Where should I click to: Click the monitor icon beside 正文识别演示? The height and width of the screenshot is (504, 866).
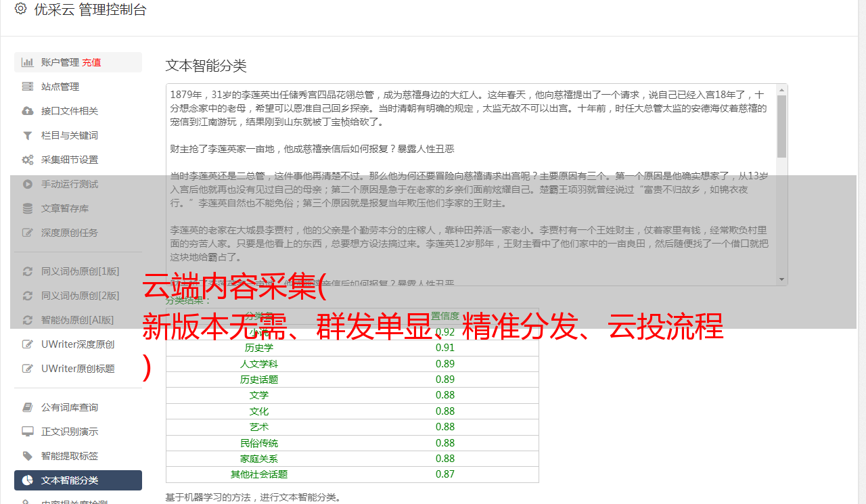point(28,432)
